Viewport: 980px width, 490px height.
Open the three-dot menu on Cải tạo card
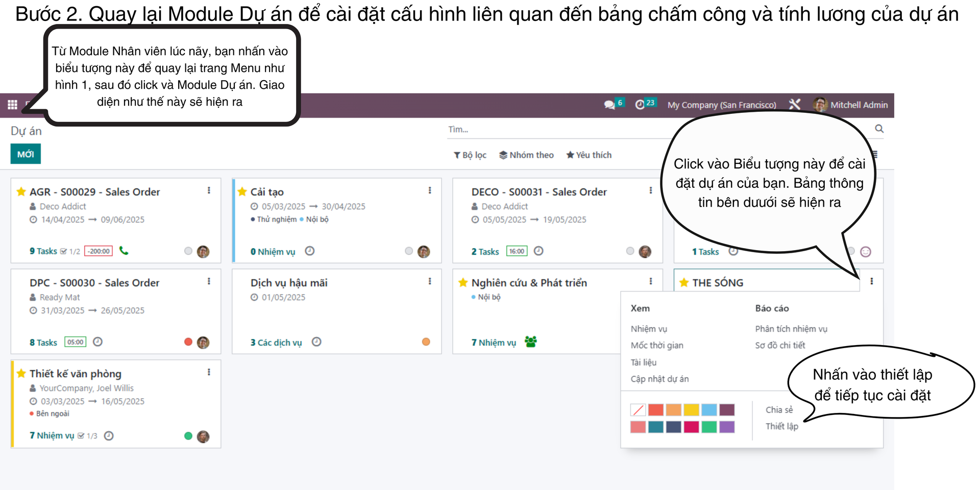coord(430,190)
